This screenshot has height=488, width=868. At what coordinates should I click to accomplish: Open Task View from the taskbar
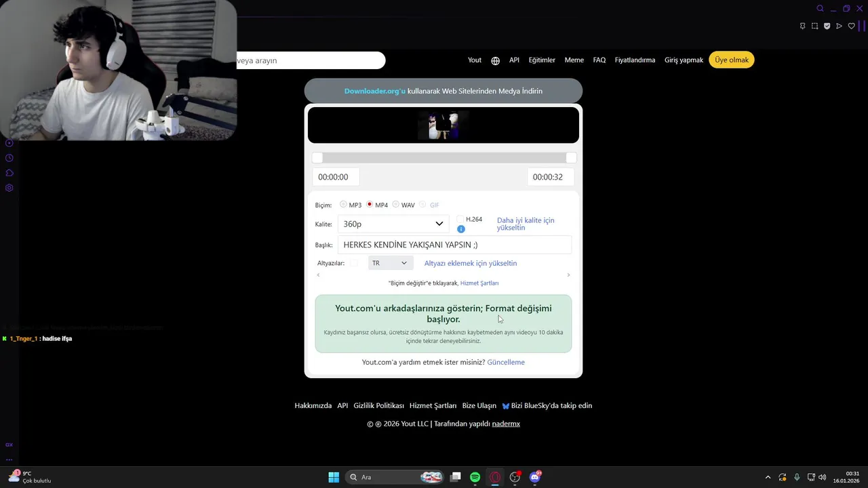click(x=456, y=477)
